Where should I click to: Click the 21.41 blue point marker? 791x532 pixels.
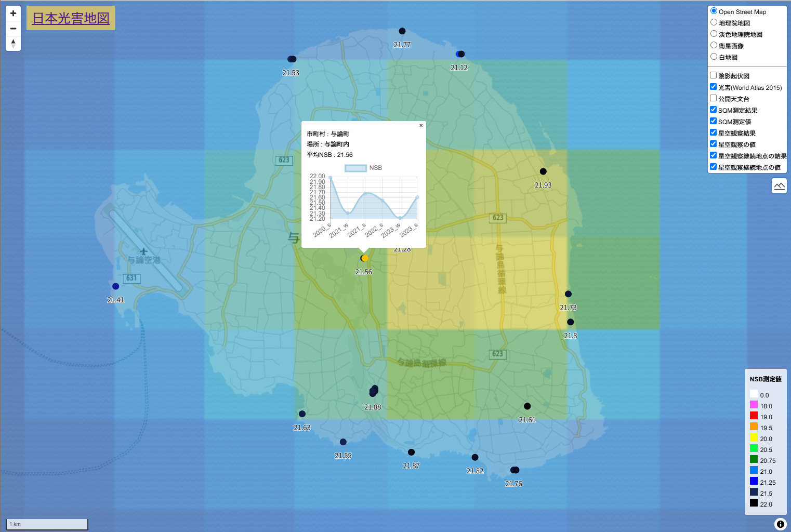tap(115, 286)
